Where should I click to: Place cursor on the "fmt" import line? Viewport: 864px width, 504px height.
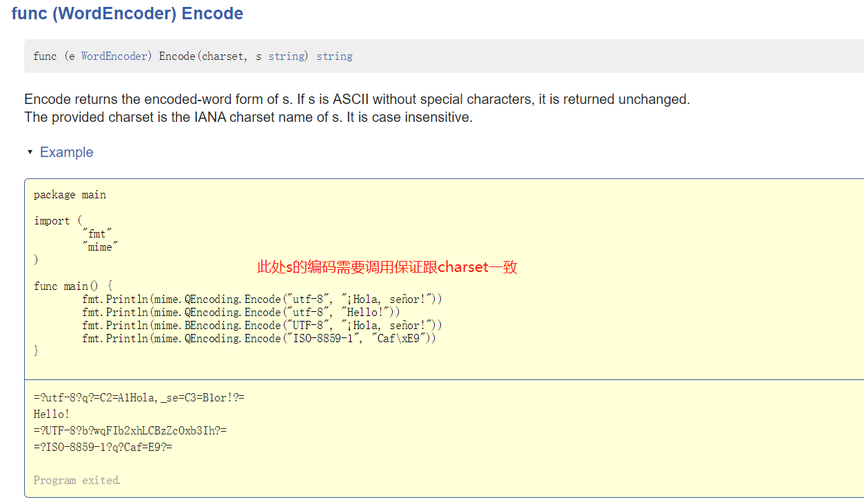(96, 234)
